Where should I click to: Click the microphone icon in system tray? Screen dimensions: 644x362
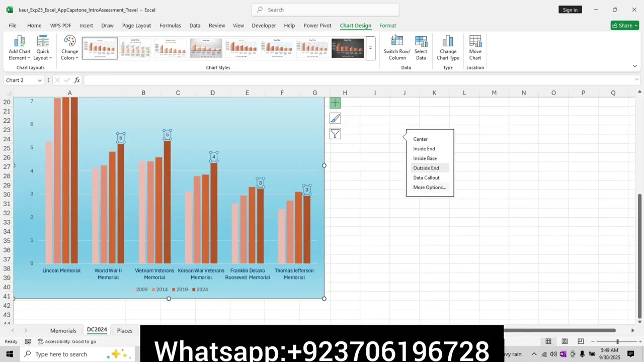pos(582,354)
